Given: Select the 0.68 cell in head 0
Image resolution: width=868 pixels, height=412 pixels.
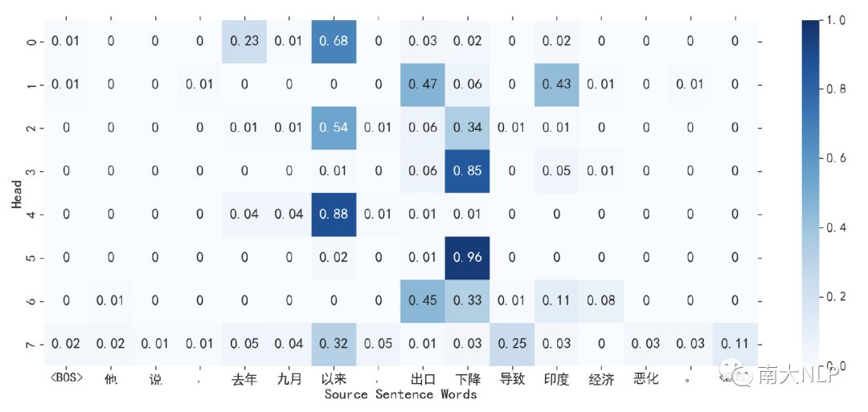Looking at the screenshot, I should pos(334,41).
